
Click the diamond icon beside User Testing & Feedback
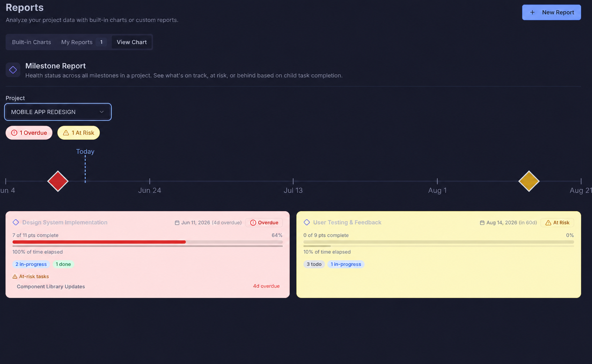[x=307, y=222]
